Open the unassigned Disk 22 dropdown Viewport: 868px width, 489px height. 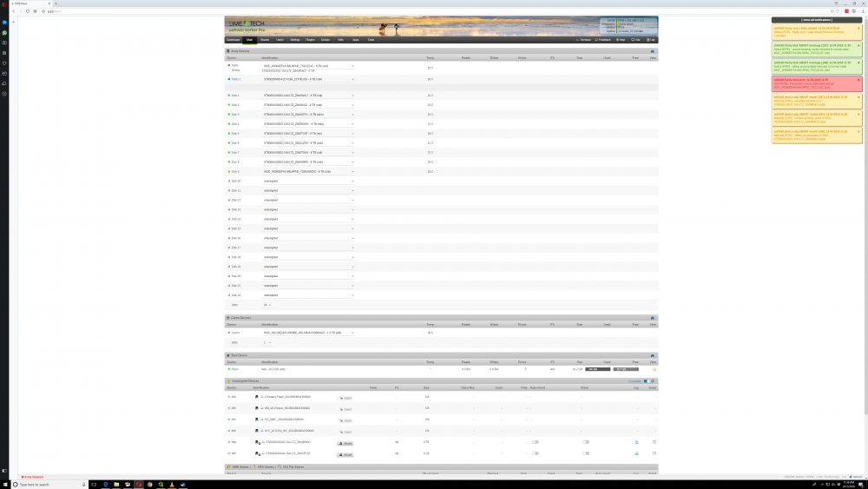(308, 295)
